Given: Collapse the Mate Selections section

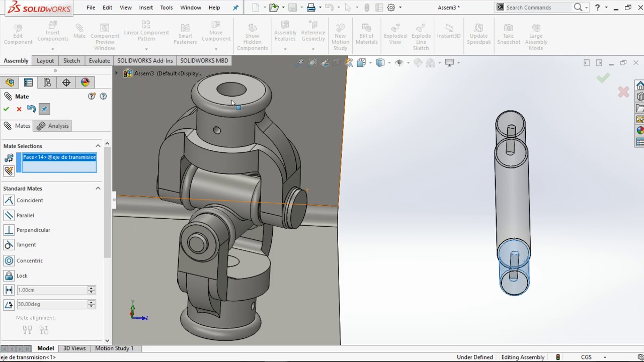Looking at the screenshot, I should pyautogui.click(x=98, y=146).
